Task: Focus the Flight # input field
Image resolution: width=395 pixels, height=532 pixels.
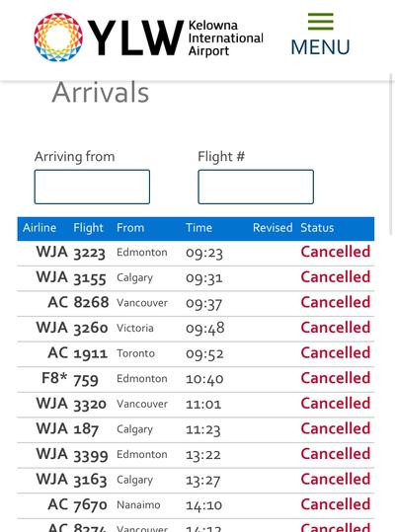Action: 256,187
